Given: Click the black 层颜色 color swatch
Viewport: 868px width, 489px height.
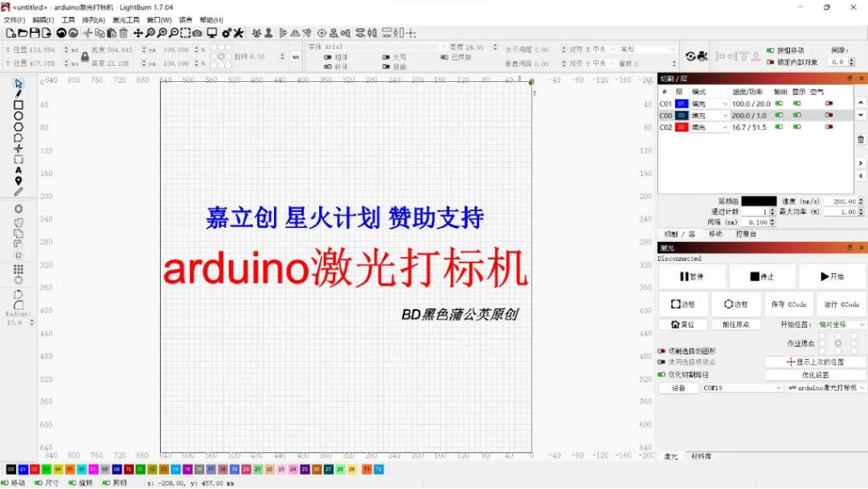Looking at the screenshot, I should 760,200.
